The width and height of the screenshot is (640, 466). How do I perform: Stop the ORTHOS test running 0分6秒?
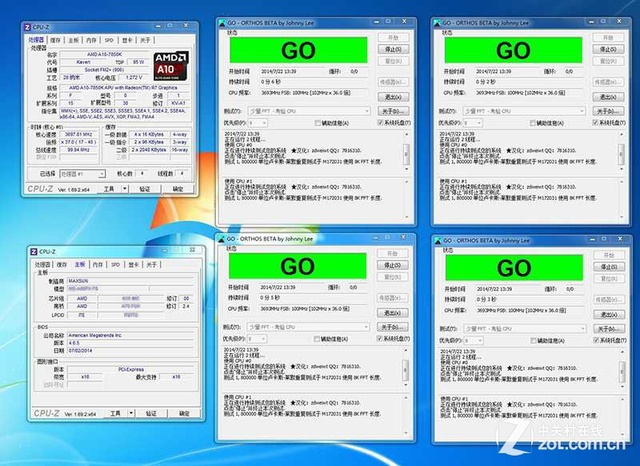pyautogui.click(x=393, y=49)
